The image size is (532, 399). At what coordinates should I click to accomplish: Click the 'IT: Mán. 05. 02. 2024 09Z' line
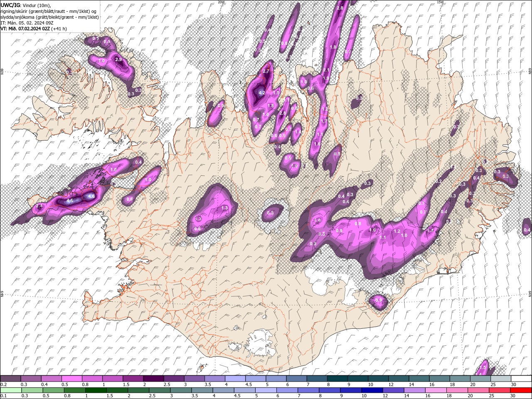(27, 23)
